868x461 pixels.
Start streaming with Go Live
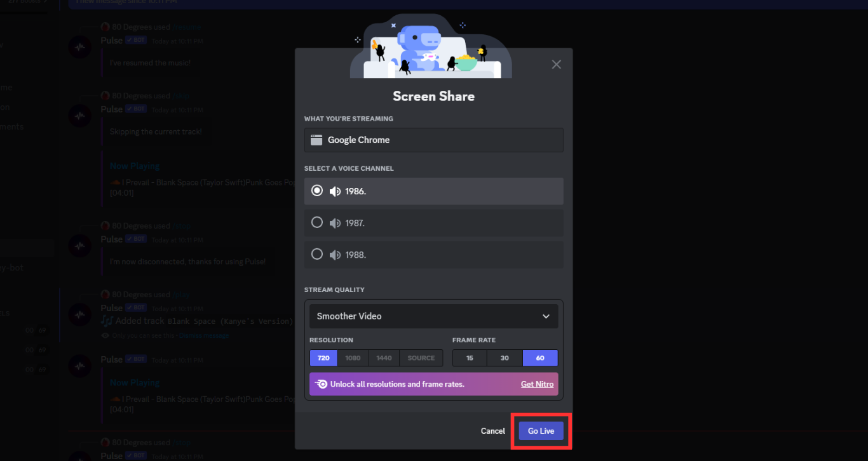[541, 431]
